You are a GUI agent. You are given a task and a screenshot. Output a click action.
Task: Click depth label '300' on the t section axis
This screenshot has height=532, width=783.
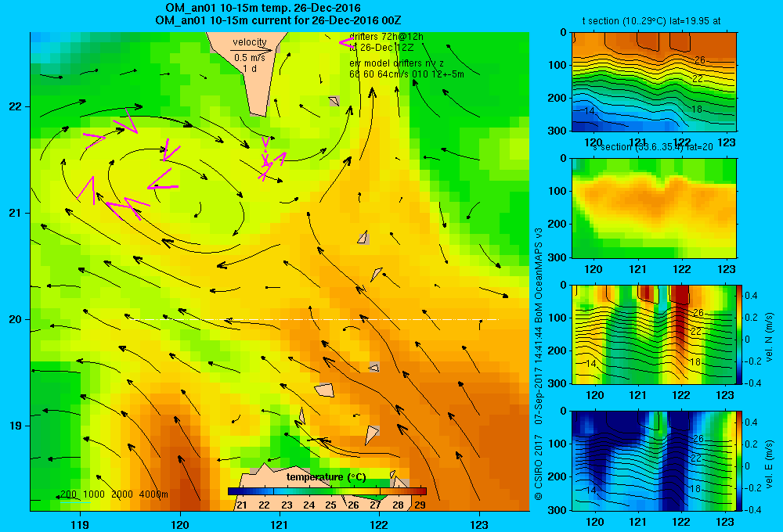coord(557,131)
